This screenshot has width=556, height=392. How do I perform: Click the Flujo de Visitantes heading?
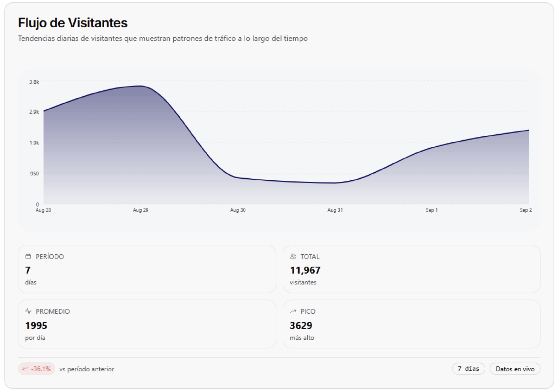(73, 23)
